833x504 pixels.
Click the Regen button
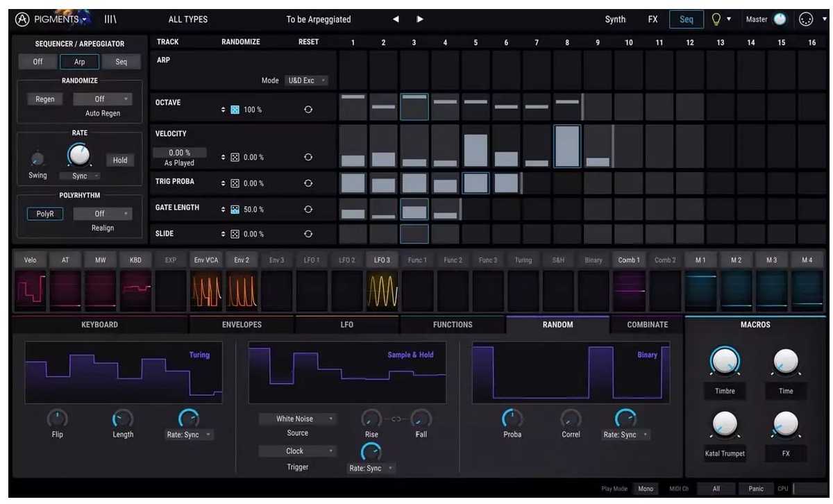[x=45, y=99]
